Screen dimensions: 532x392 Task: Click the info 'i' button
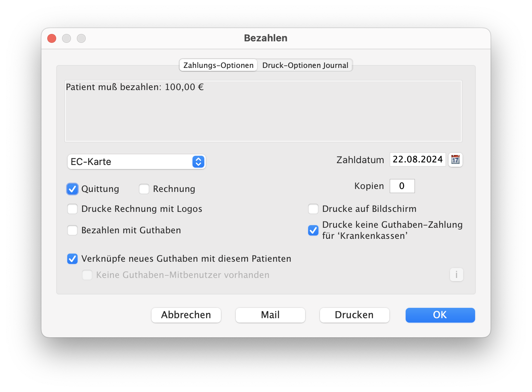pyautogui.click(x=456, y=275)
